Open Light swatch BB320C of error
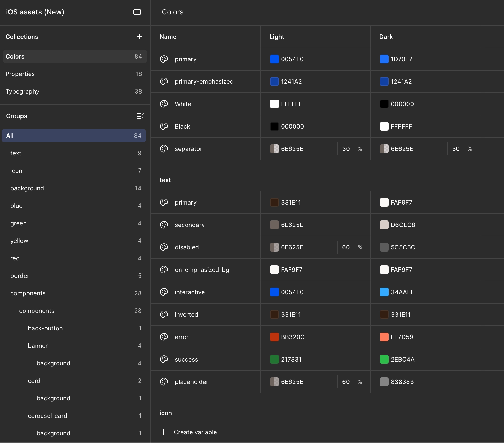504x443 pixels. tap(274, 337)
